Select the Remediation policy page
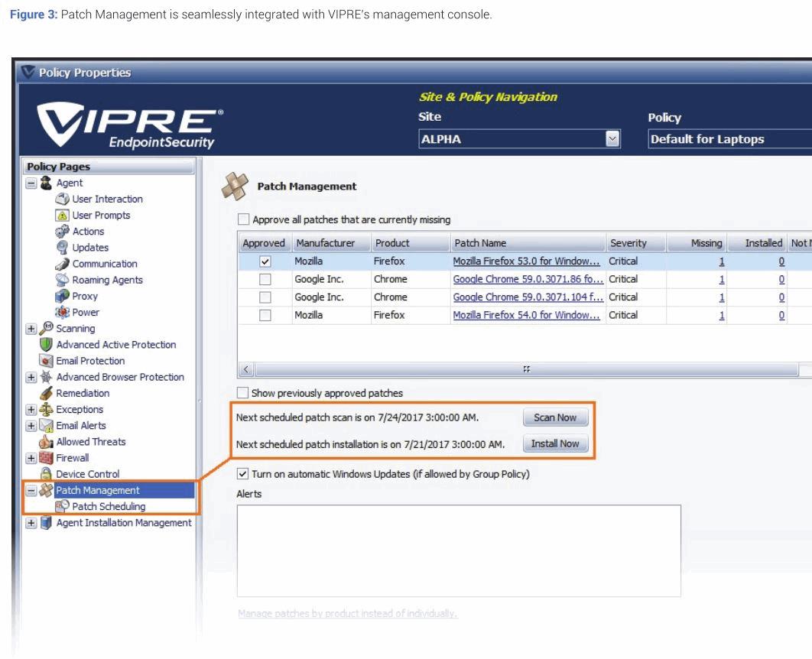 (x=83, y=393)
